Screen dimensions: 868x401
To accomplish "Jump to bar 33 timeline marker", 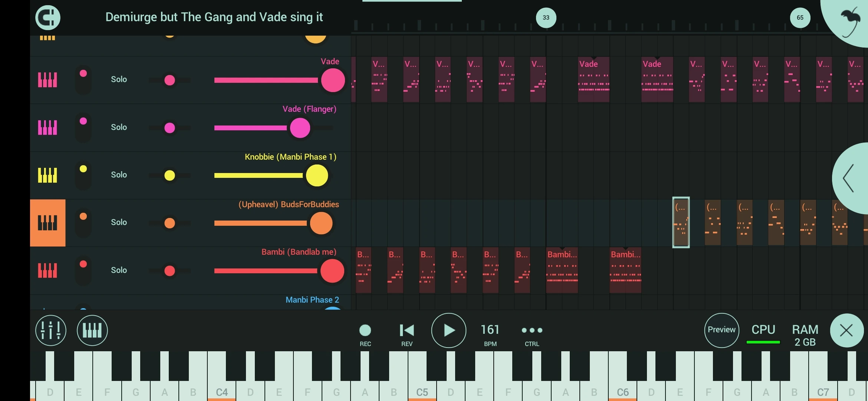I will coord(546,17).
